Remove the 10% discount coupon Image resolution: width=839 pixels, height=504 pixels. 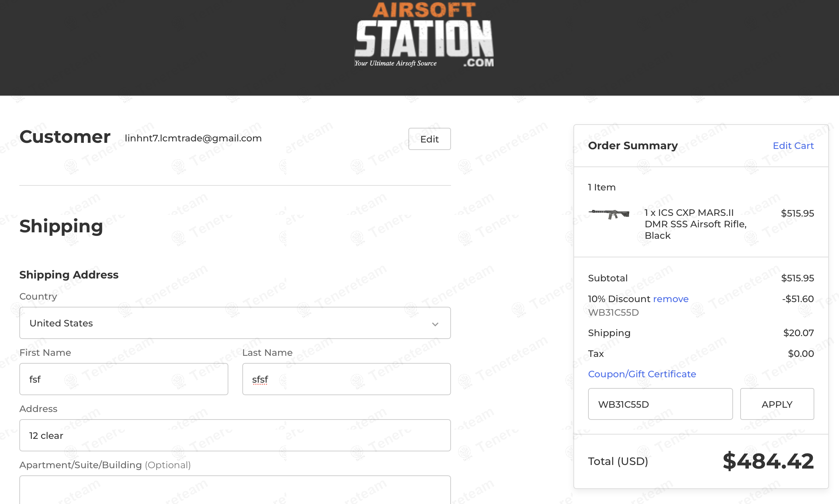tap(670, 299)
